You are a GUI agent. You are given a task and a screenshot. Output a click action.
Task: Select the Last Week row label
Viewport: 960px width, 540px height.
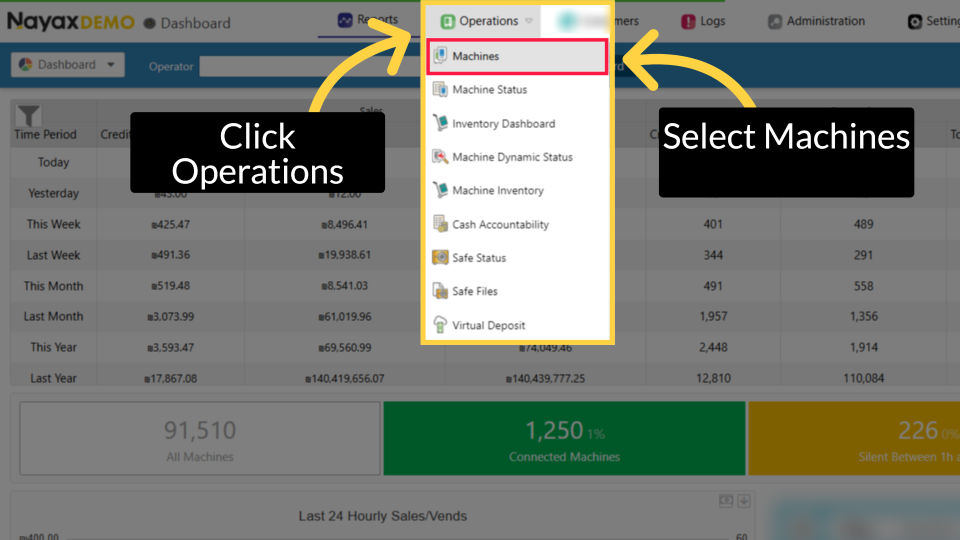point(53,255)
